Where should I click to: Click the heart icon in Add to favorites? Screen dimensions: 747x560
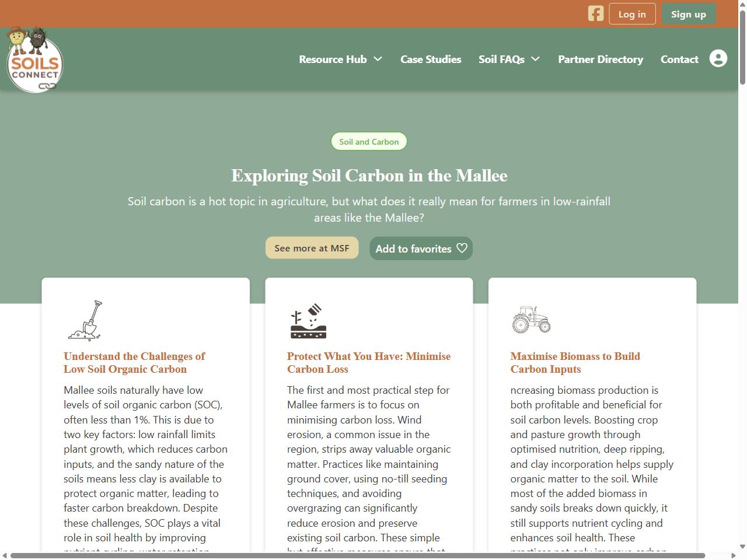pyautogui.click(x=462, y=248)
